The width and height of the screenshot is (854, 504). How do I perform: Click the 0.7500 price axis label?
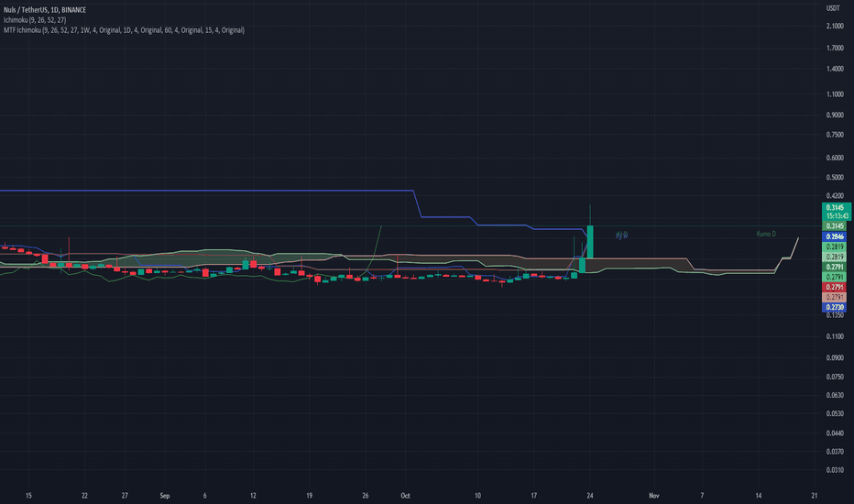pos(835,135)
